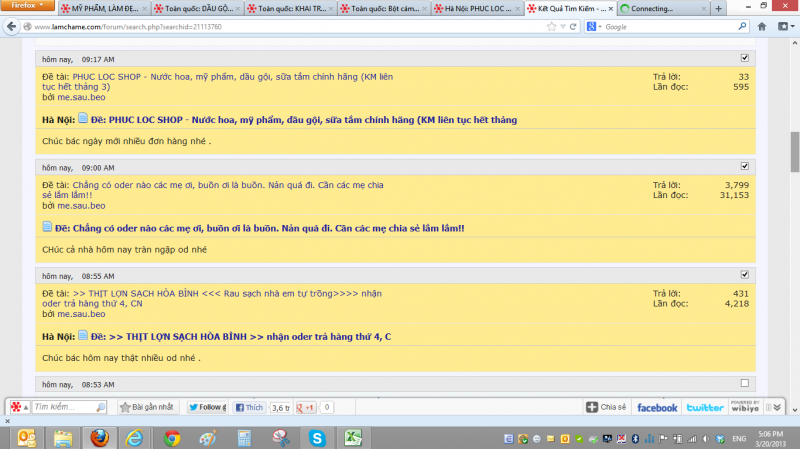Open Internet Explorer from the taskbar

135,437
